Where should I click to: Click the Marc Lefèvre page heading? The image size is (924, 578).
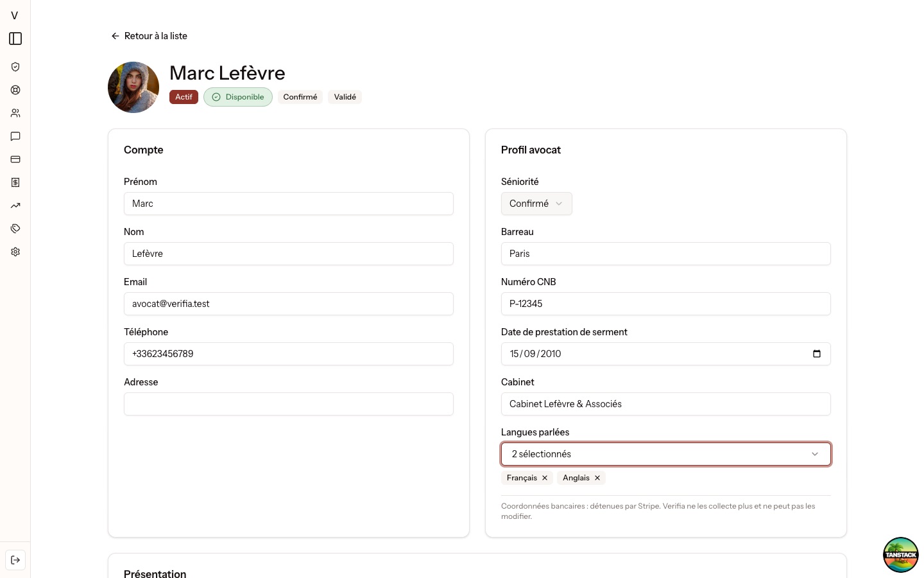[227, 73]
